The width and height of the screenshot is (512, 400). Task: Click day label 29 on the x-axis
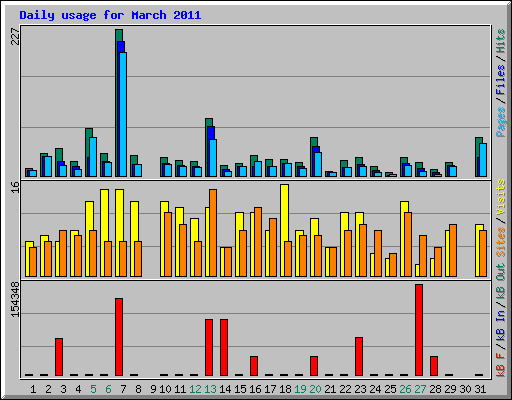coord(450,389)
